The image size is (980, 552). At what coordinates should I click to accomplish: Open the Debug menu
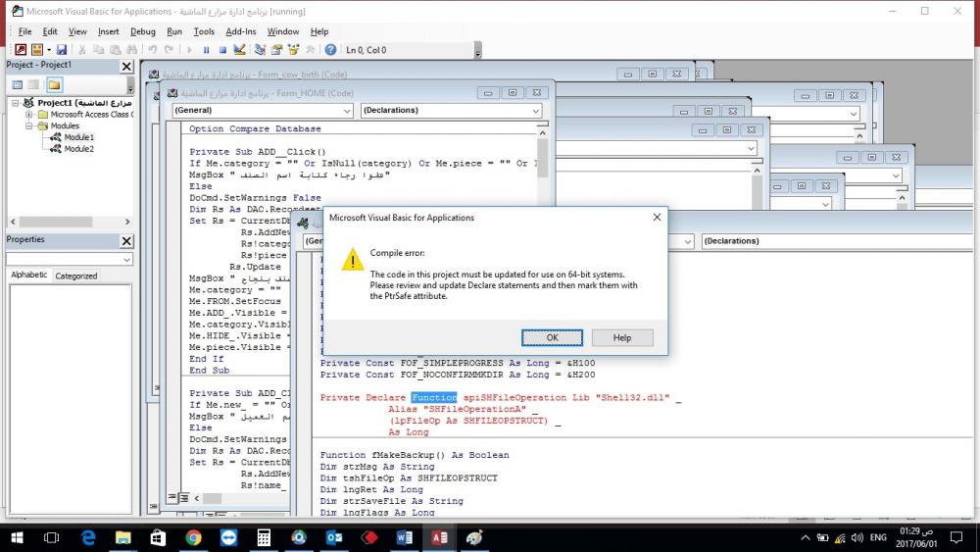pos(142,31)
